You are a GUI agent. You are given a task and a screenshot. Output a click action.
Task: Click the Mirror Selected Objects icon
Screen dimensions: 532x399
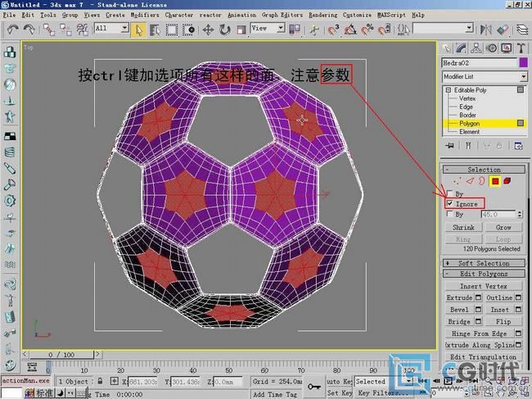pyautogui.click(x=486, y=29)
